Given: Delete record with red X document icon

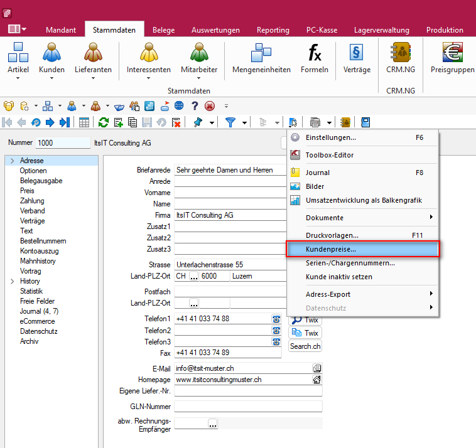Looking at the screenshot, I should 176,122.
